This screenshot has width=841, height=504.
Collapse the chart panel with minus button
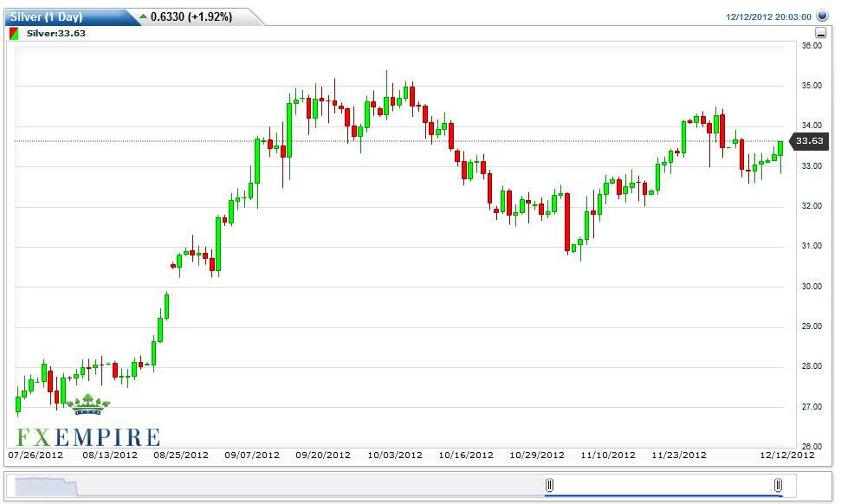click(820, 33)
